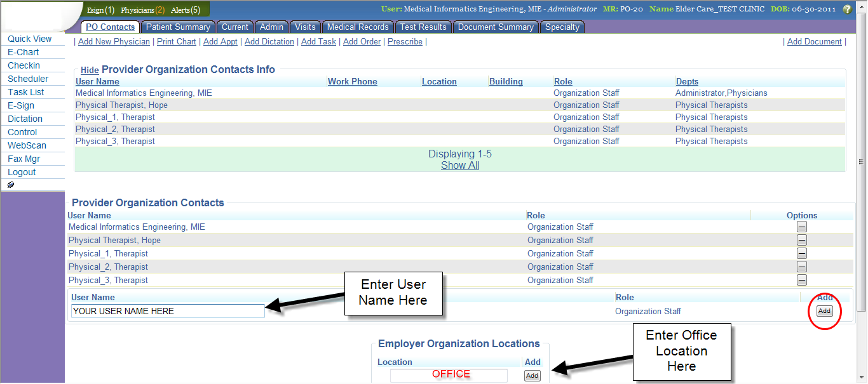Image resolution: width=868 pixels, height=384 pixels.
Task: Hide the Provider Organization Contacts Info section
Action: [90, 70]
